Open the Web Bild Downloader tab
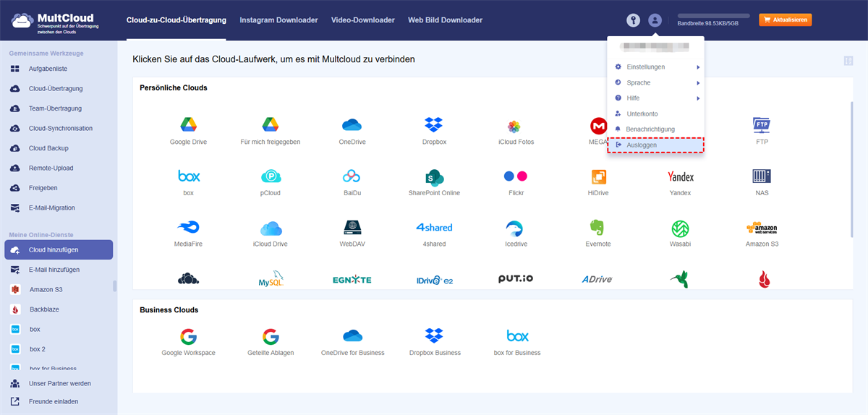The image size is (868, 415). [x=445, y=20]
